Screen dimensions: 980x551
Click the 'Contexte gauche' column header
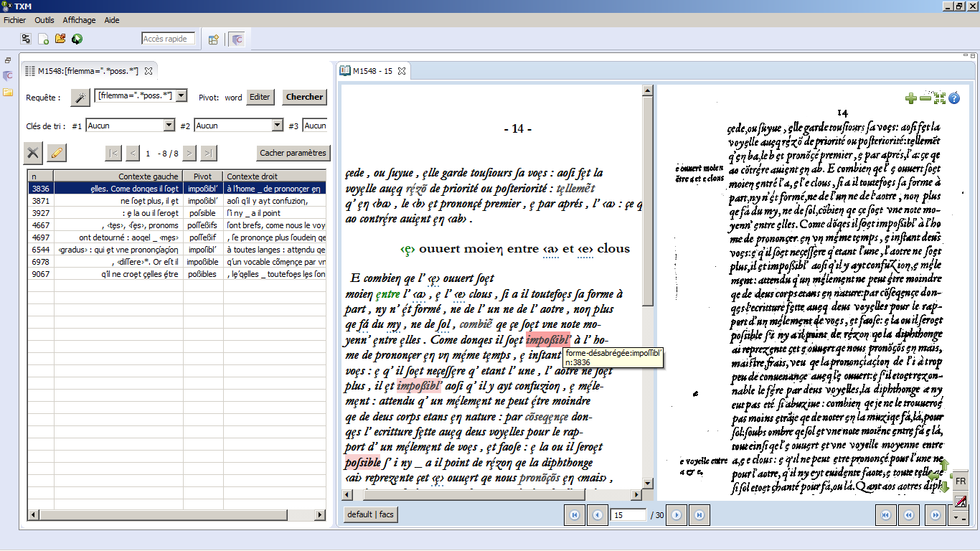click(118, 176)
